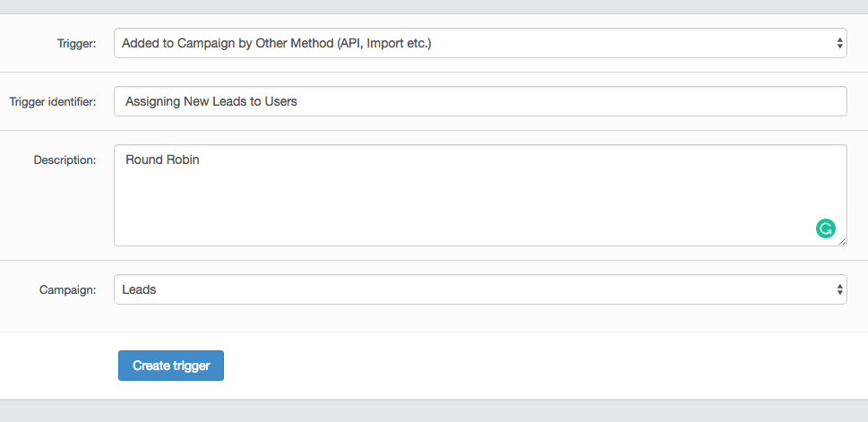This screenshot has height=422, width=868.
Task: Click the 'Description:' field label
Action: click(64, 159)
